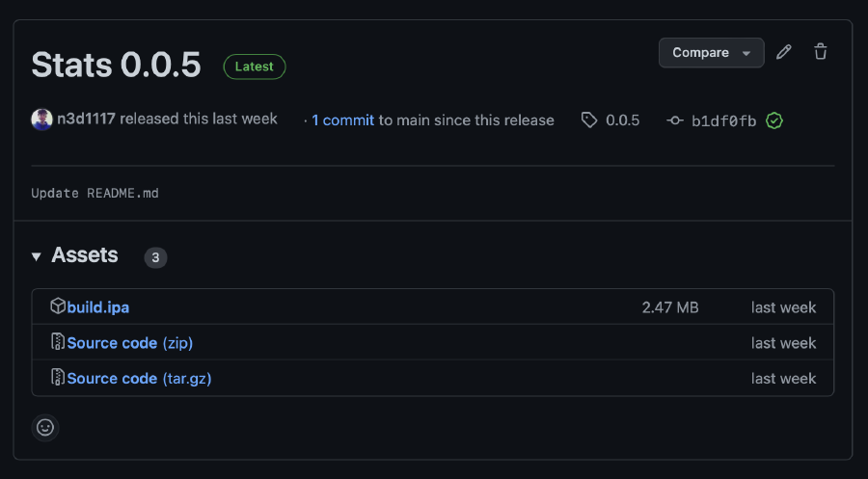Click the tag icon beside 0.0.5
Screen dimensions: 868x479
(589, 120)
